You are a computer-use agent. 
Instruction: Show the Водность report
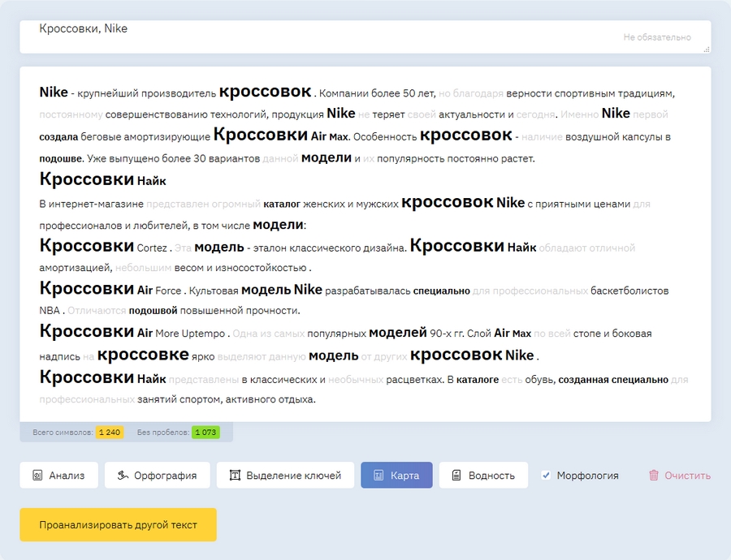(x=483, y=476)
